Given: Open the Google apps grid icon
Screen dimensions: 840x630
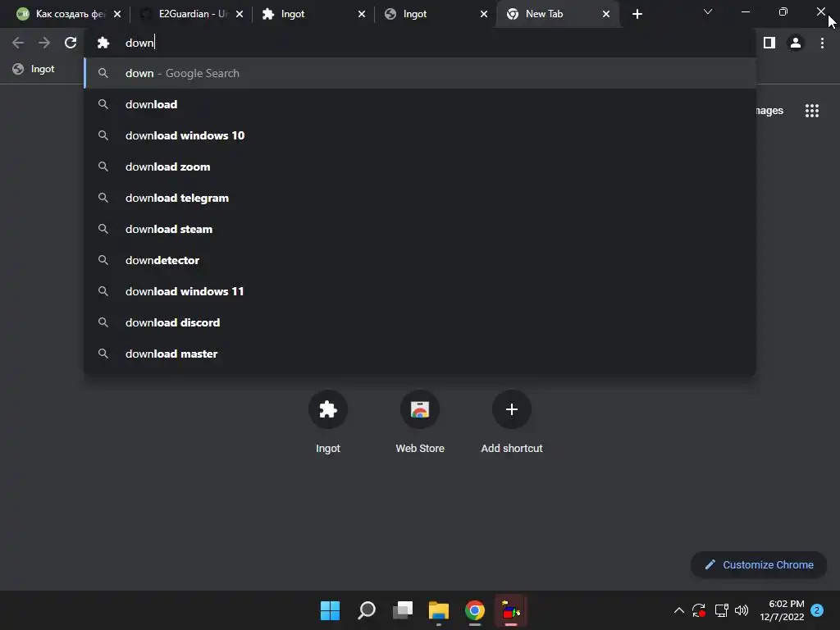Looking at the screenshot, I should click(812, 111).
